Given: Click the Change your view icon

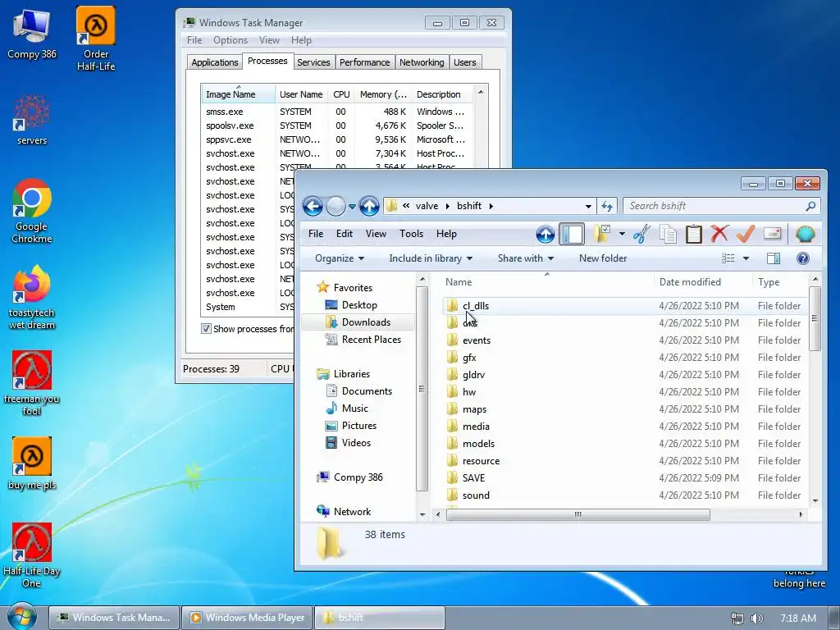Looking at the screenshot, I should (728, 258).
